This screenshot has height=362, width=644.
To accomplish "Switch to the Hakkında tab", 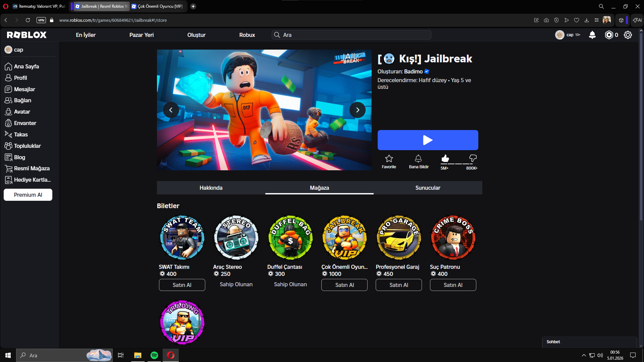I will click(211, 188).
